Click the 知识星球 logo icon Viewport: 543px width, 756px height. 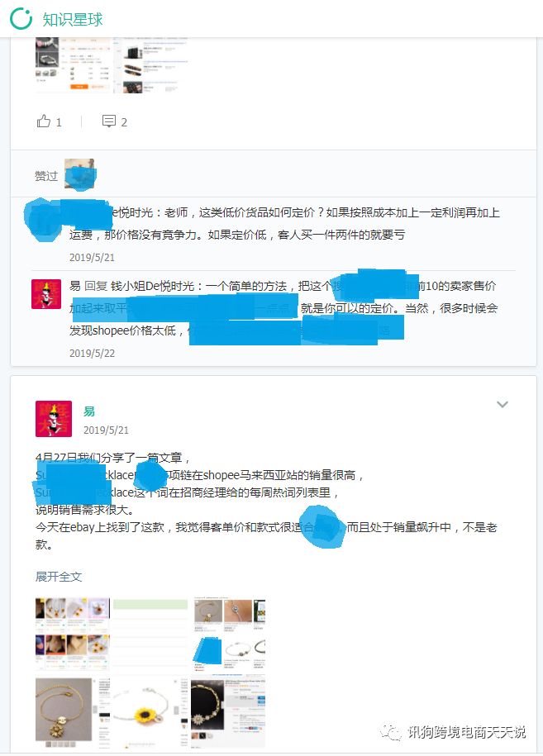point(21,19)
